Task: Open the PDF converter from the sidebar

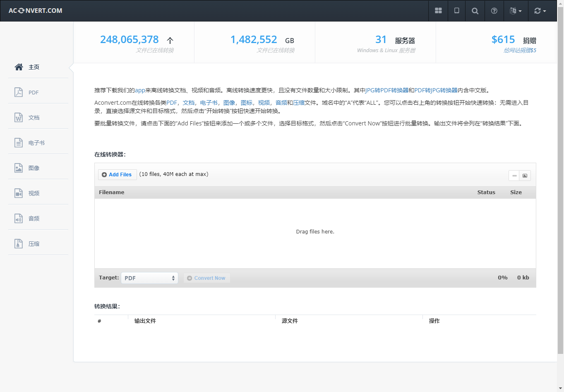Action: coord(38,92)
